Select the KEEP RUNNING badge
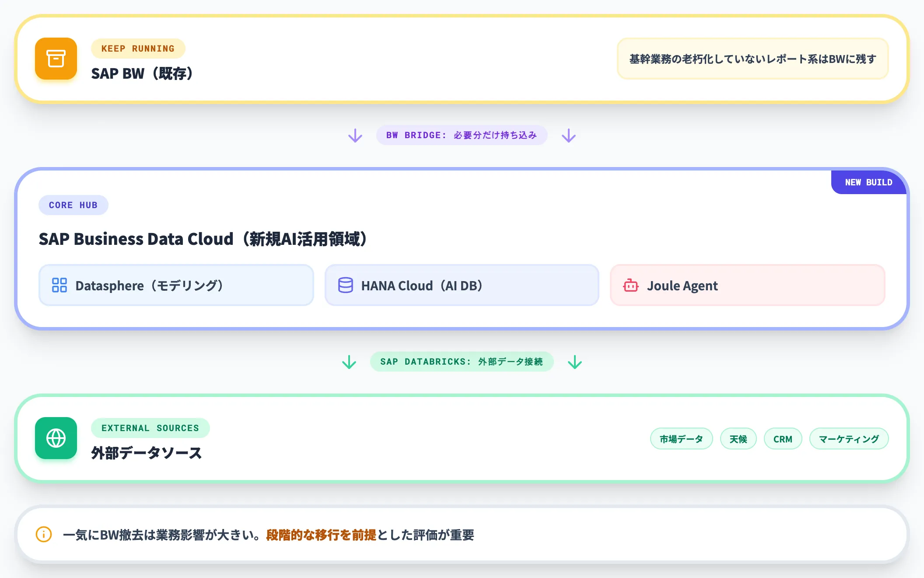The image size is (924, 578). pyautogui.click(x=138, y=49)
